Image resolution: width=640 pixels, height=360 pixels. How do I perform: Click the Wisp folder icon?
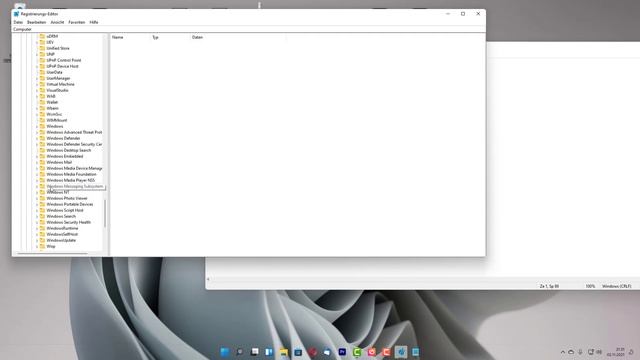pyautogui.click(x=42, y=246)
